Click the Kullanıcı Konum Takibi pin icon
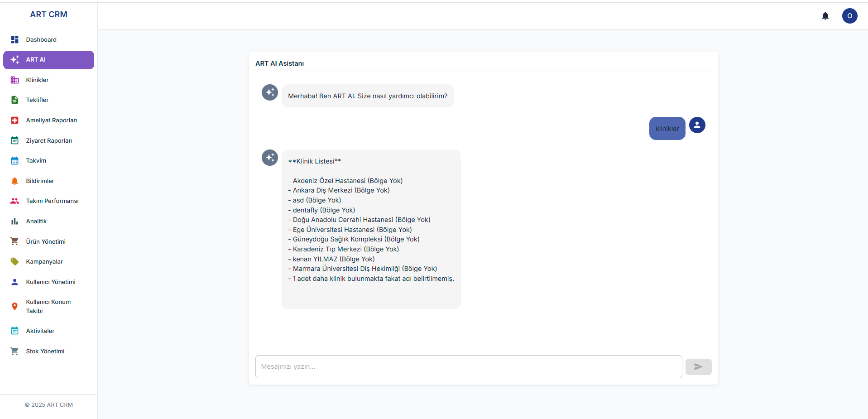 pyautogui.click(x=15, y=307)
